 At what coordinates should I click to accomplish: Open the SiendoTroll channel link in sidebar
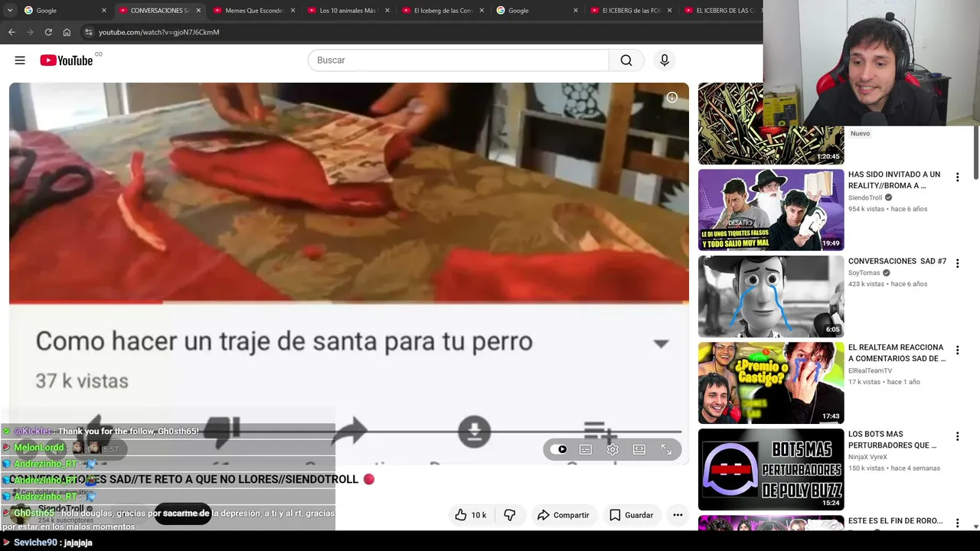coord(865,197)
